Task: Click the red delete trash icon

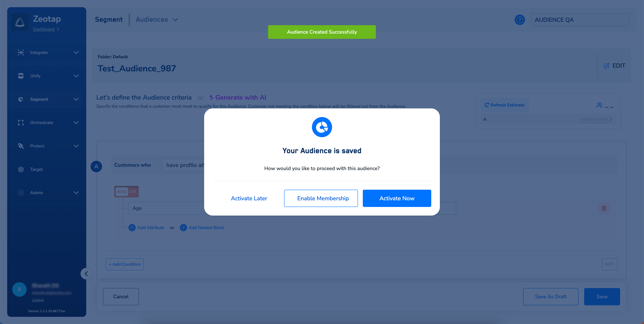Action: (604, 208)
